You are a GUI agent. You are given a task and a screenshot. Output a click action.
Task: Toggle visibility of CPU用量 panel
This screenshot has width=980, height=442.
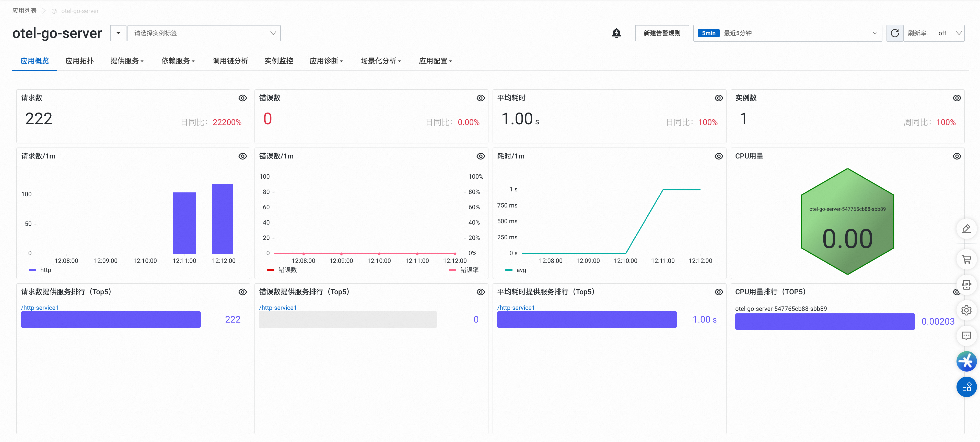(x=957, y=156)
